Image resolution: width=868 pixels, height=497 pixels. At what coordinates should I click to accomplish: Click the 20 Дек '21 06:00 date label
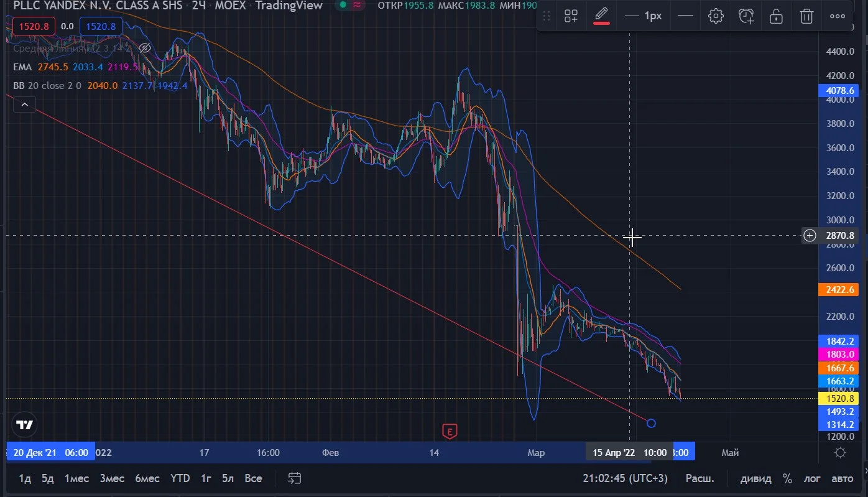point(50,452)
